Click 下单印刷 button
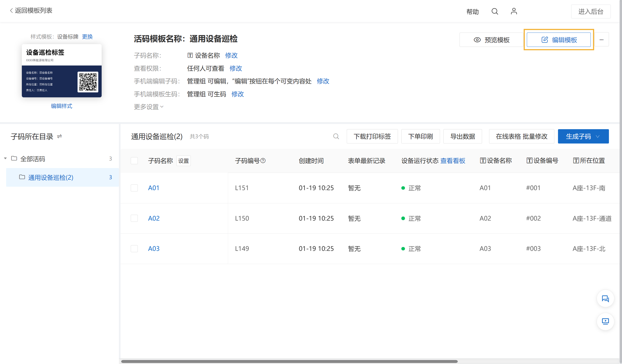 tap(420, 136)
